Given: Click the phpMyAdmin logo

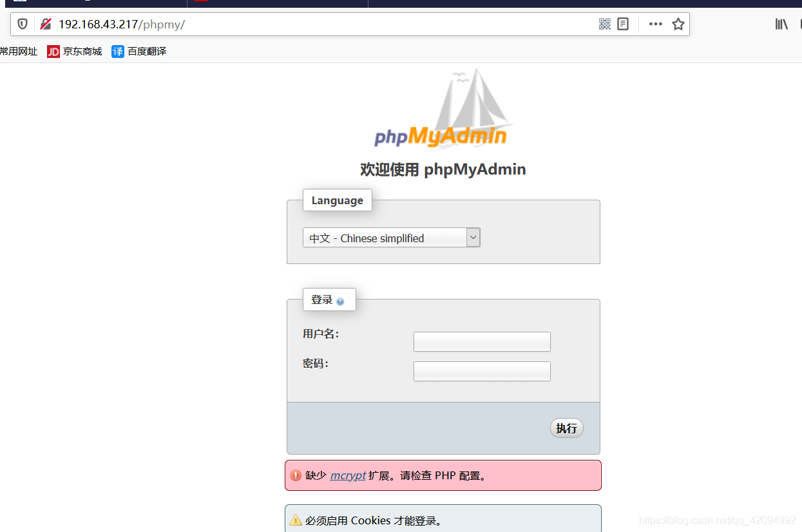Looking at the screenshot, I should pyautogui.click(x=442, y=108).
